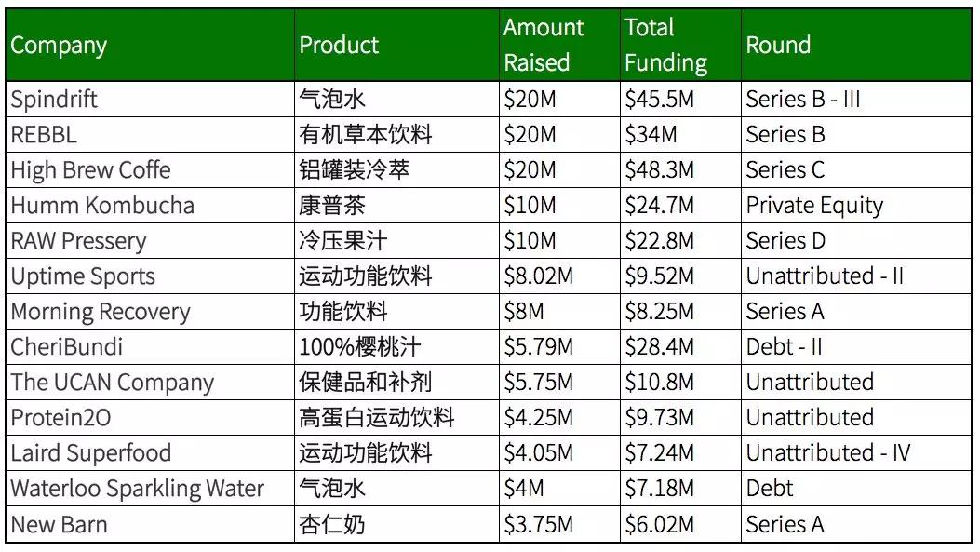
Task: Click the Uptime Sports cell
Action: click(150, 276)
